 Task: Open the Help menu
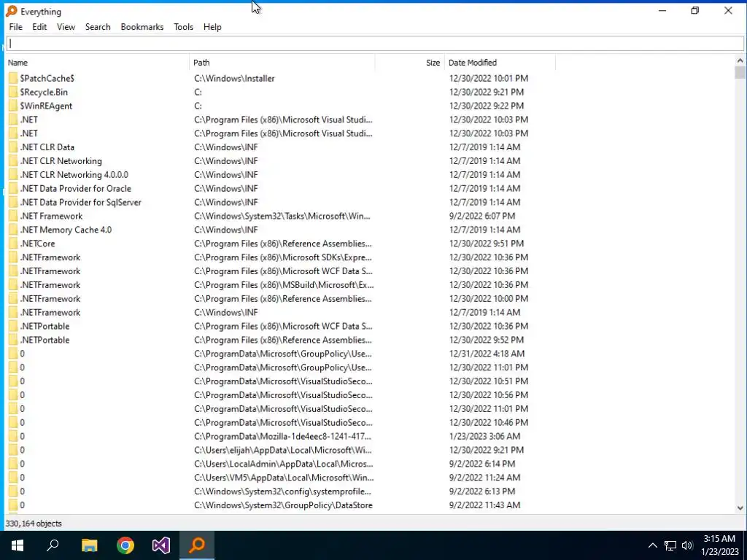click(x=212, y=27)
